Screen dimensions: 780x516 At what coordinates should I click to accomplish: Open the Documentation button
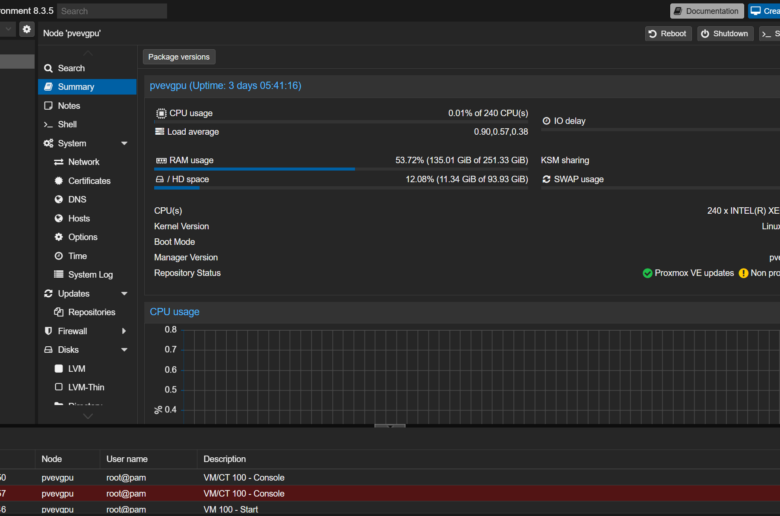coord(706,11)
